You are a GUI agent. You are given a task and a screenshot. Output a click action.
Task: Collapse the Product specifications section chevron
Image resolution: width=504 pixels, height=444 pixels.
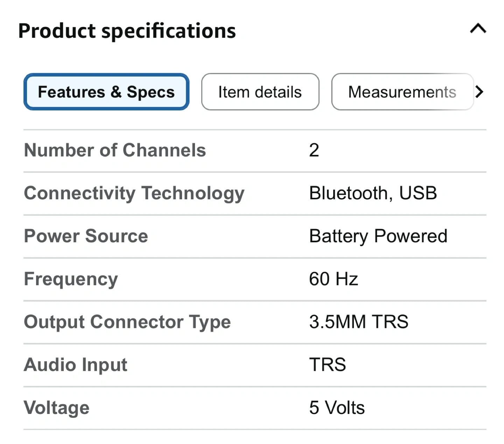(478, 28)
